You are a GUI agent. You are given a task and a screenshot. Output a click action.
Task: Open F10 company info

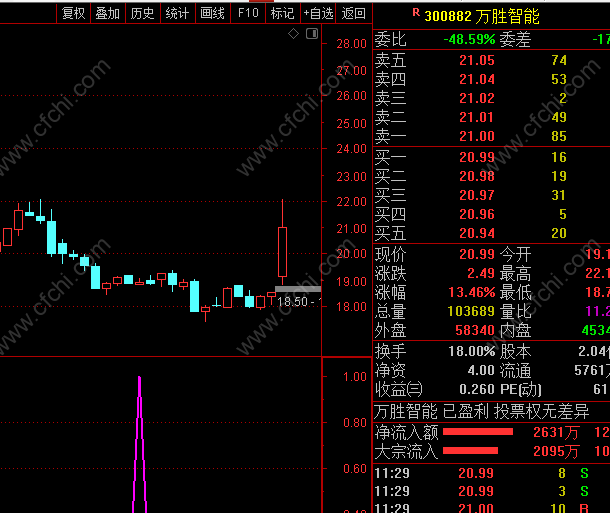click(248, 14)
